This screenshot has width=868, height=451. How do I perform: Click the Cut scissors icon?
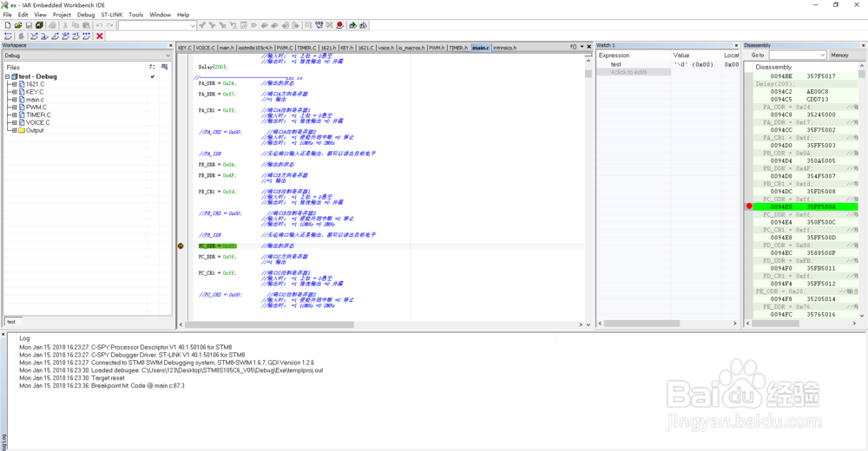point(65,25)
